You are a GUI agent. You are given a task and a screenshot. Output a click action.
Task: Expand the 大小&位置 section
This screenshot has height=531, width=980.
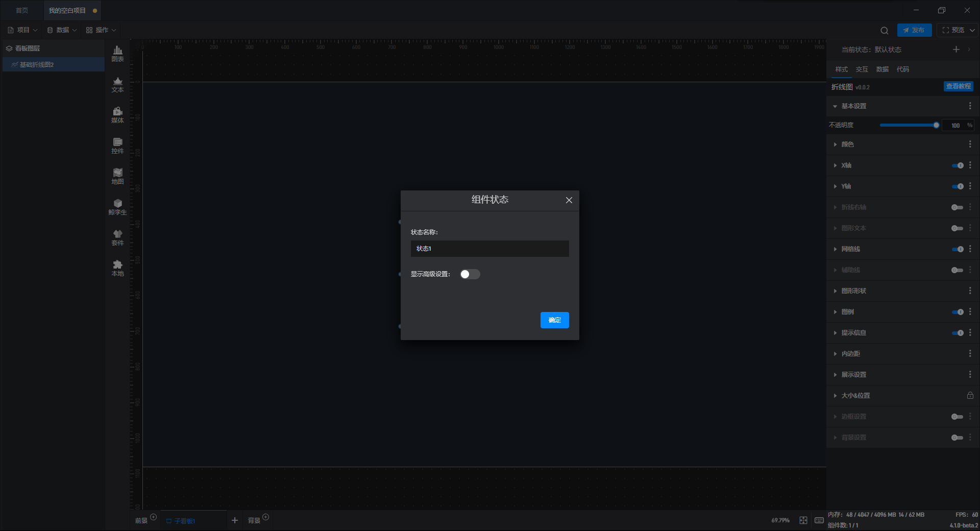(835, 396)
